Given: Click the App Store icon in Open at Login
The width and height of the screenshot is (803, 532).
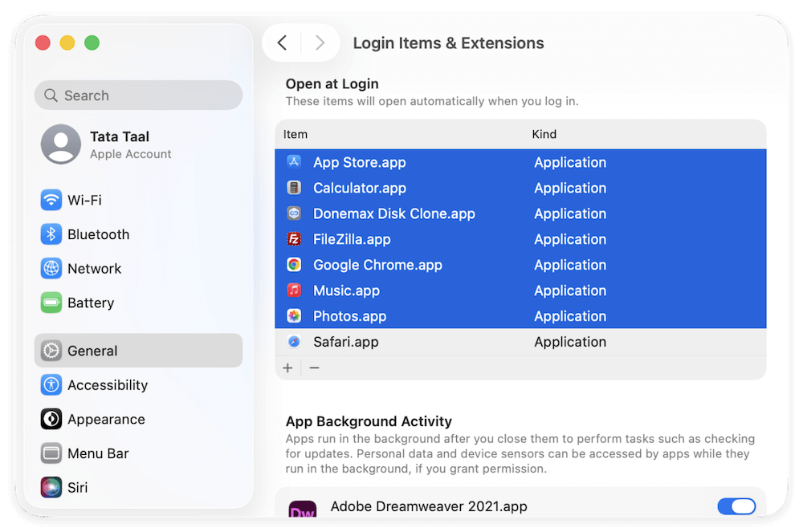Looking at the screenshot, I should click(x=296, y=162).
